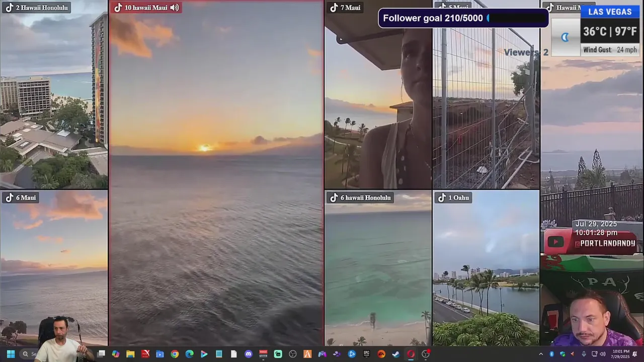644x362 pixels.
Task: Open the Windows Start menu
Action: [x=11, y=354]
